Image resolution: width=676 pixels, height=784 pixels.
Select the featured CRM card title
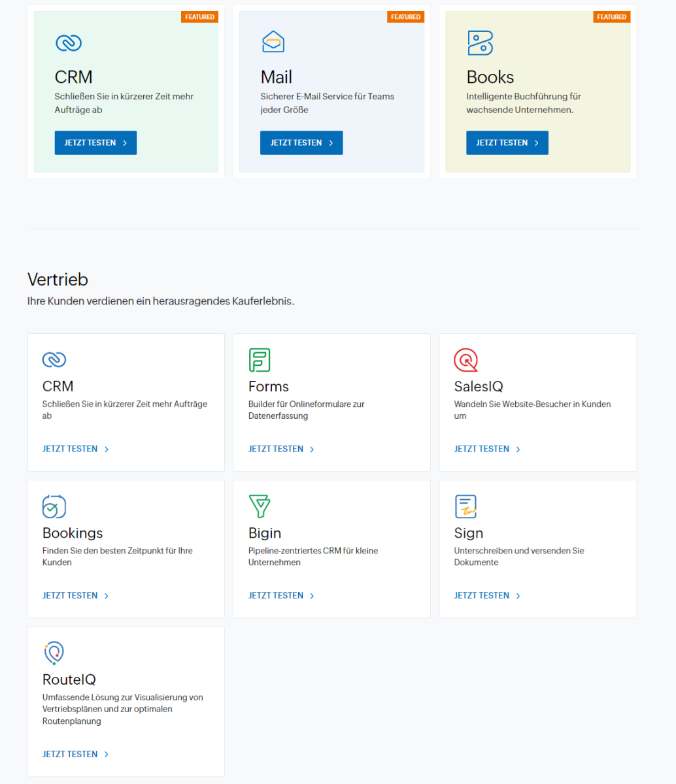tap(74, 77)
